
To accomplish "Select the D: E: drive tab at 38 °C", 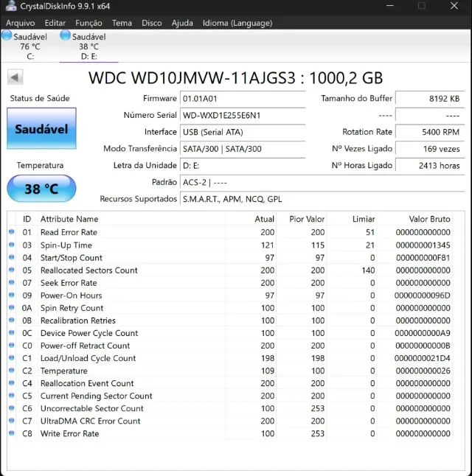I will coord(88,46).
